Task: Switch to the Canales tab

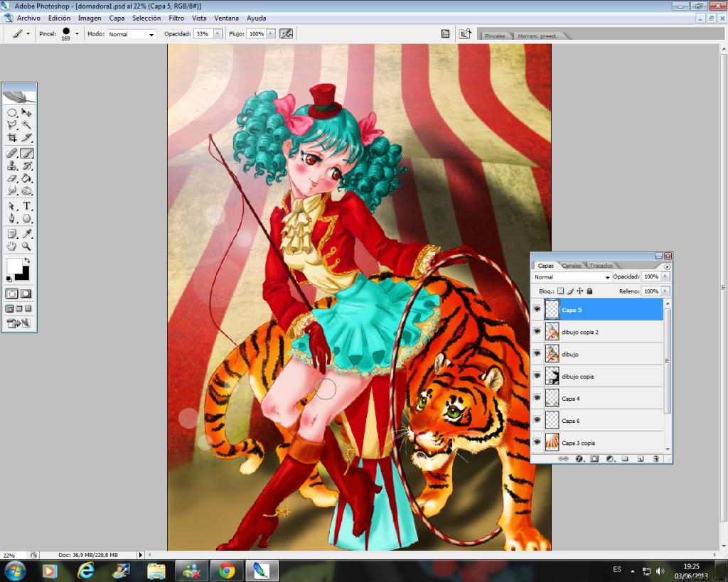Action: (572, 266)
